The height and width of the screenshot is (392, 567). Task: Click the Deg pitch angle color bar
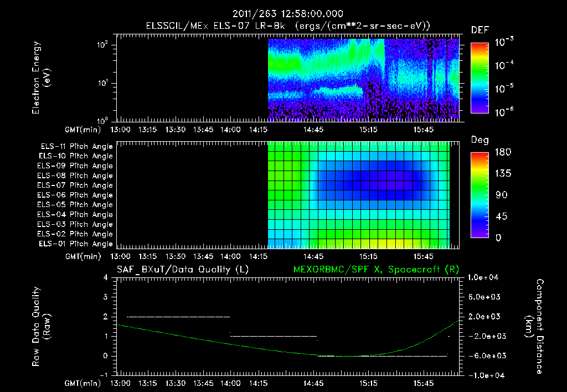(x=480, y=195)
